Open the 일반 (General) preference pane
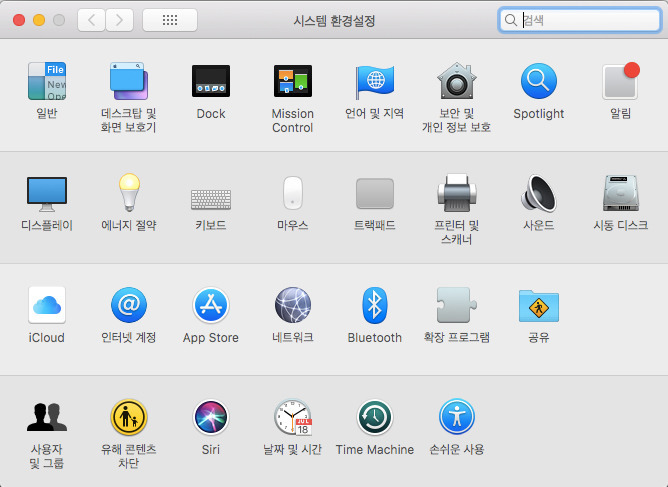The width and height of the screenshot is (668, 487). coord(47,81)
